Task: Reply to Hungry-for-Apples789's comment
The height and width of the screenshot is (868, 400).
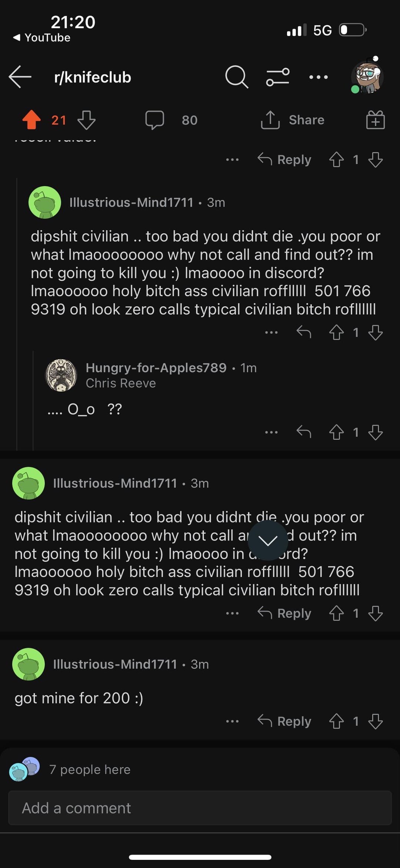Action: (x=304, y=432)
